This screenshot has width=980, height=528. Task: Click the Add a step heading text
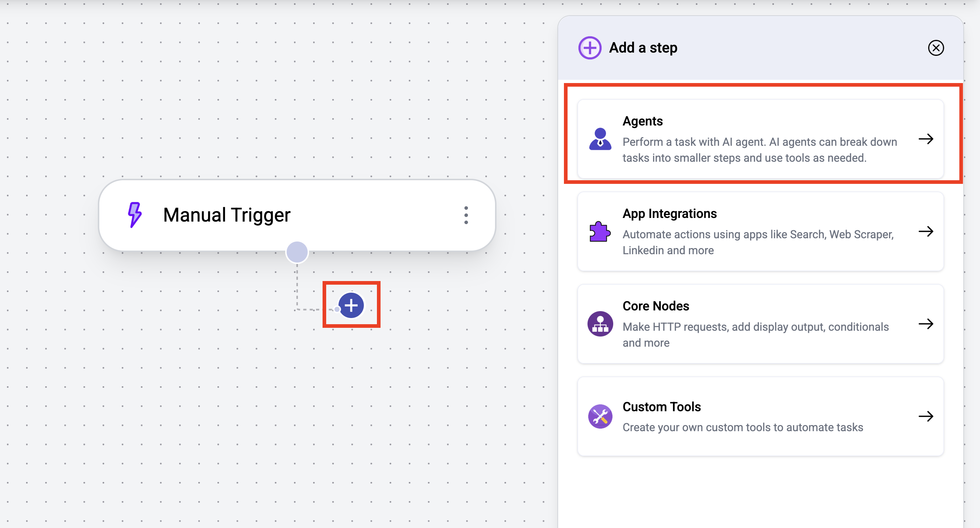643,48
